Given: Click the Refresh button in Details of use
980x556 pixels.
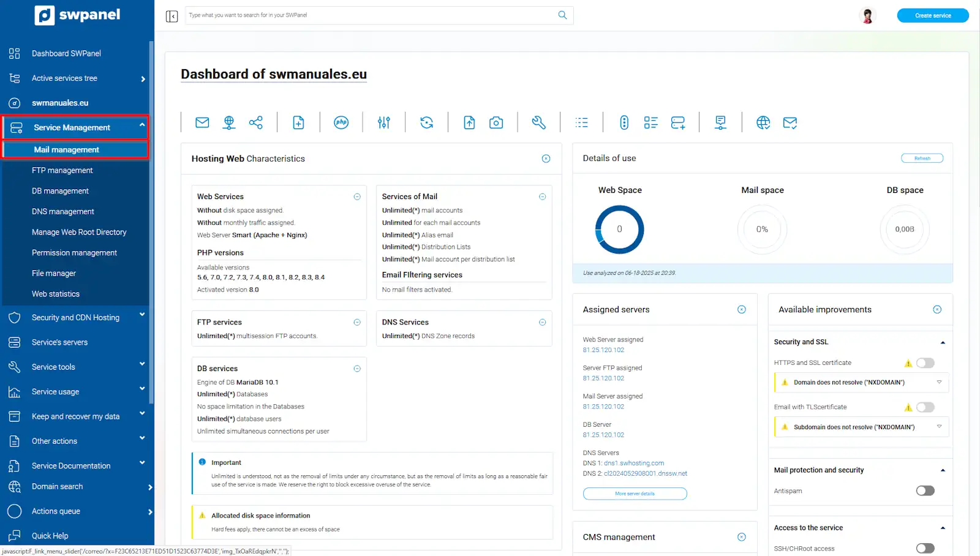Looking at the screenshot, I should (922, 158).
